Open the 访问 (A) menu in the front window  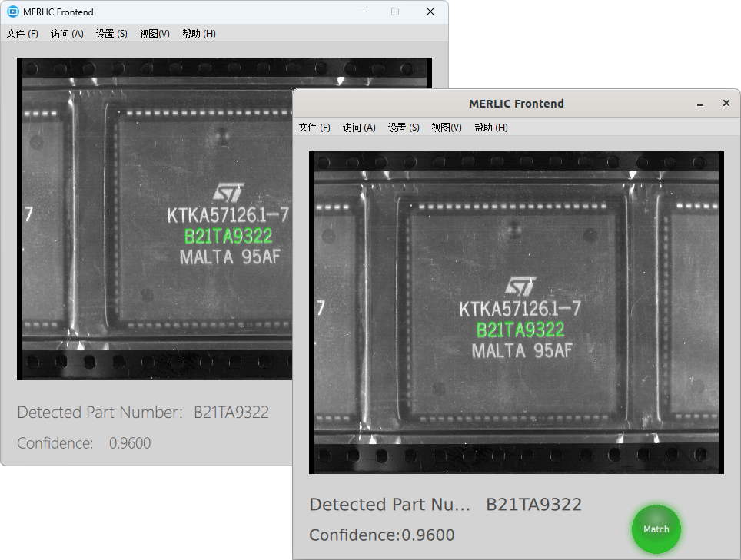(x=359, y=128)
